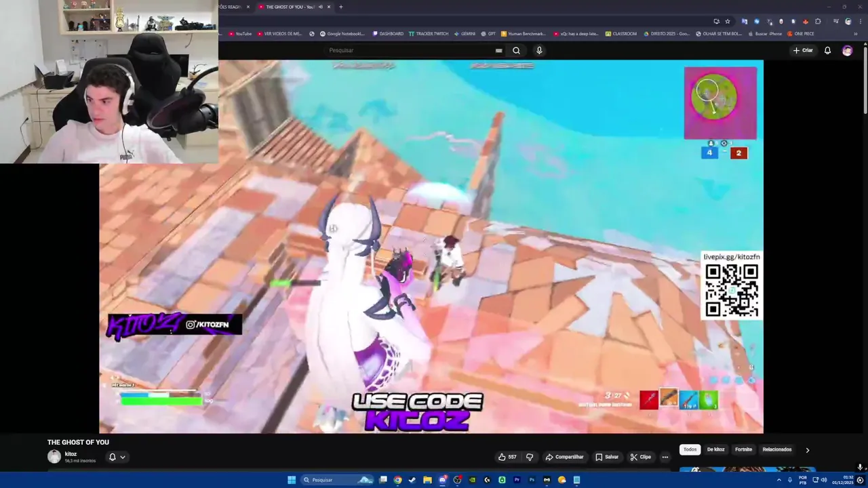Click the Clipe button
The height and width of the screenshot is (488, 868).
641,457
